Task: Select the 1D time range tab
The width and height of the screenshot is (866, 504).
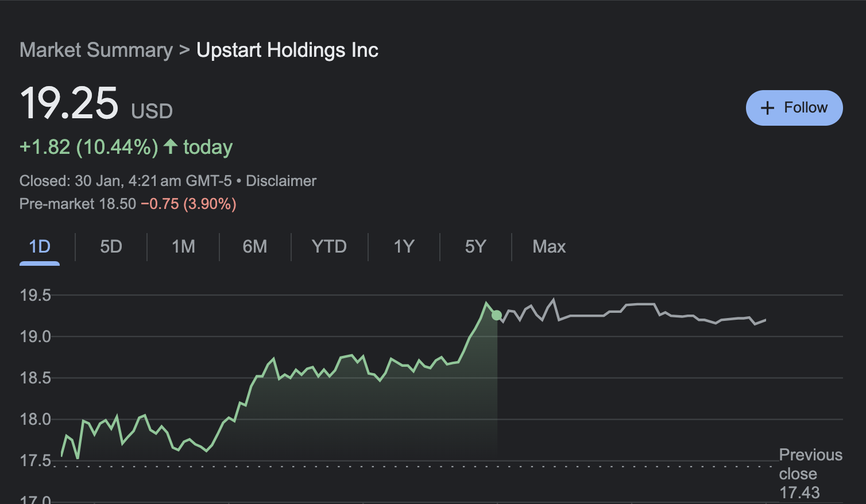Action: [40, 247]
